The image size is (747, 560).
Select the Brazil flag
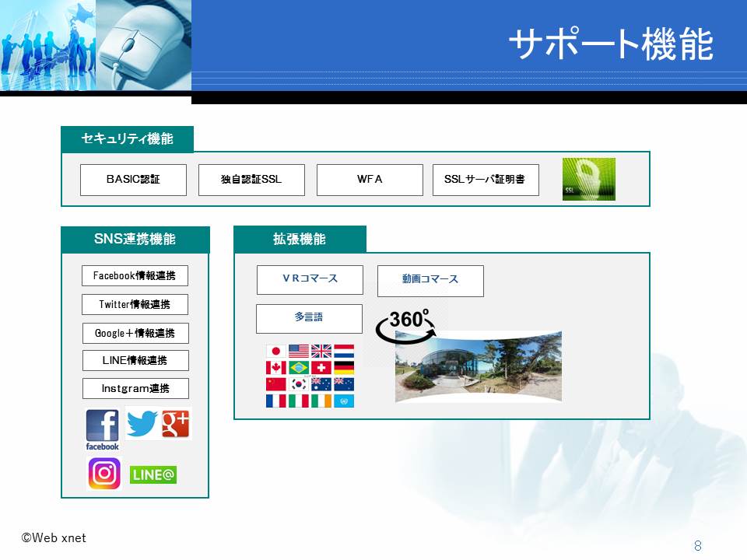coord(299,368)
